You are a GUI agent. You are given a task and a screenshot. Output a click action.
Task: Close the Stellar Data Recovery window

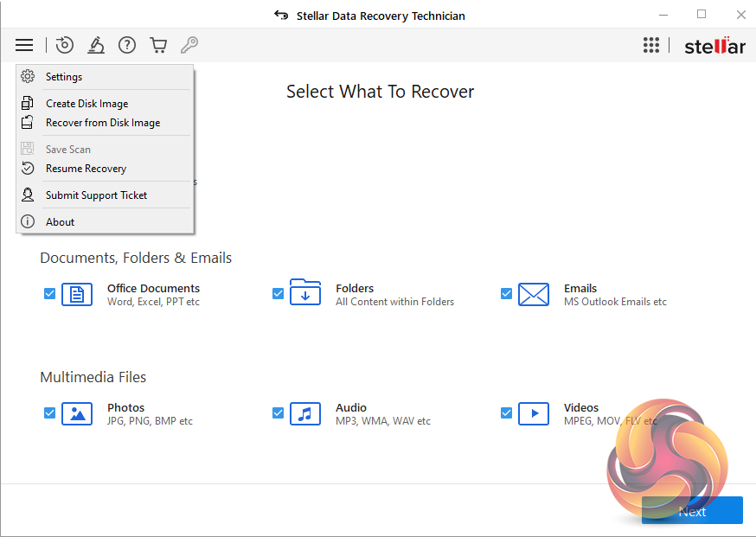point(741,15)
